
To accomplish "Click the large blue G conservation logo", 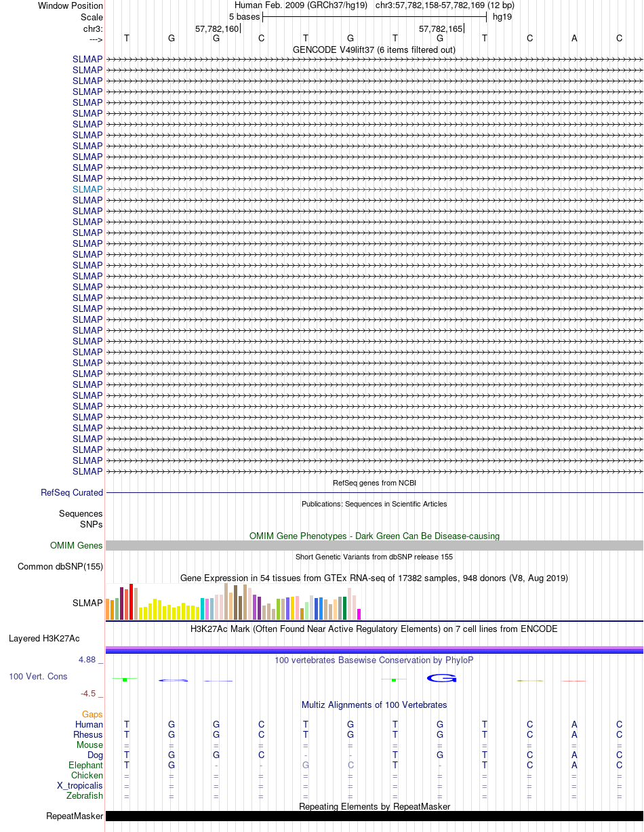I will [442, 678].
